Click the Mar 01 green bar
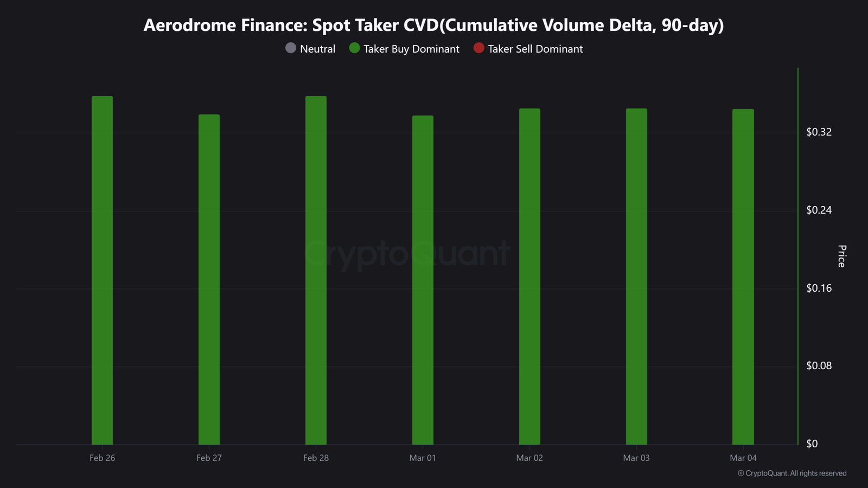The height and width of the screenshot is (488, 868). tap(423, 280)
